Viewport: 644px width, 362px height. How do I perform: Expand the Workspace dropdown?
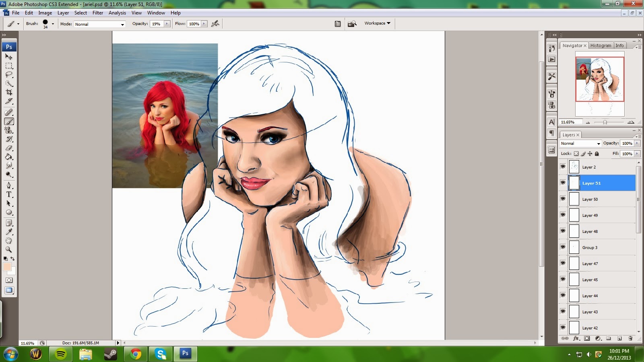[377, 23]
